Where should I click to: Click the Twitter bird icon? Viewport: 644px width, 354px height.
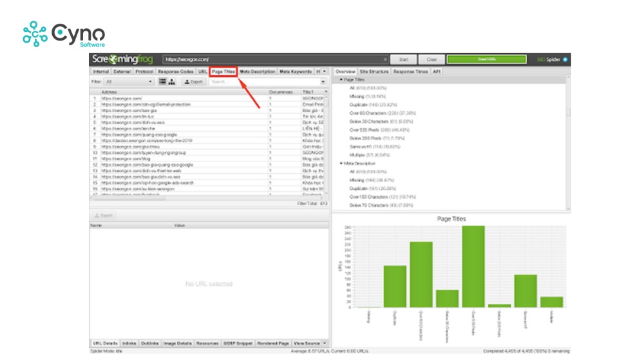coord(565,59)
